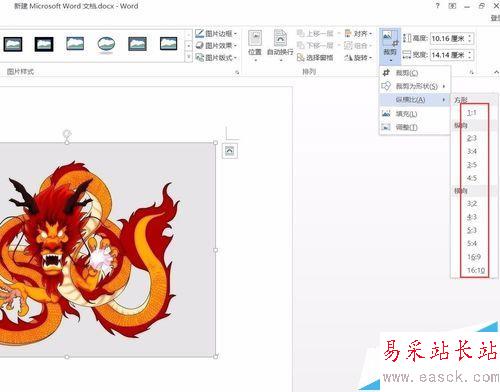Select the 16:9 aspect ratio
Screen dimensions: 500x392
tap(474, 257)
